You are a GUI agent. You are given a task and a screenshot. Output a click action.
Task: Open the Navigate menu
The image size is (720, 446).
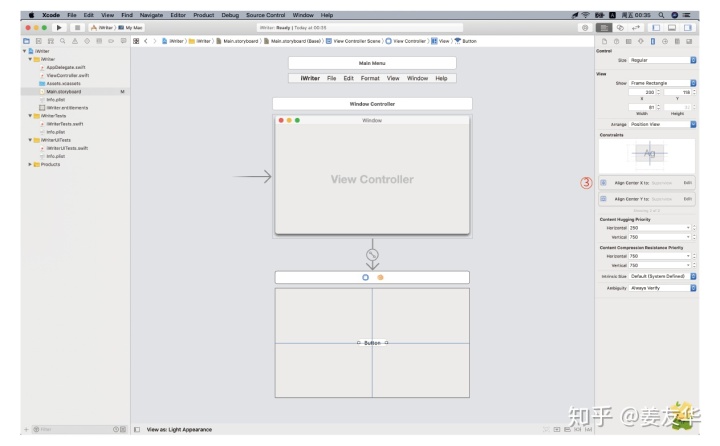point(151,15)
